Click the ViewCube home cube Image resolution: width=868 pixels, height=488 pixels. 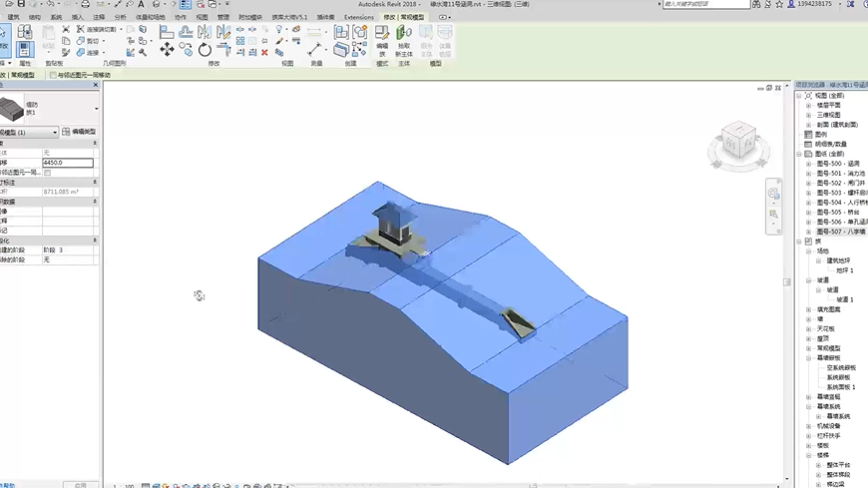(x=738, y=140)
